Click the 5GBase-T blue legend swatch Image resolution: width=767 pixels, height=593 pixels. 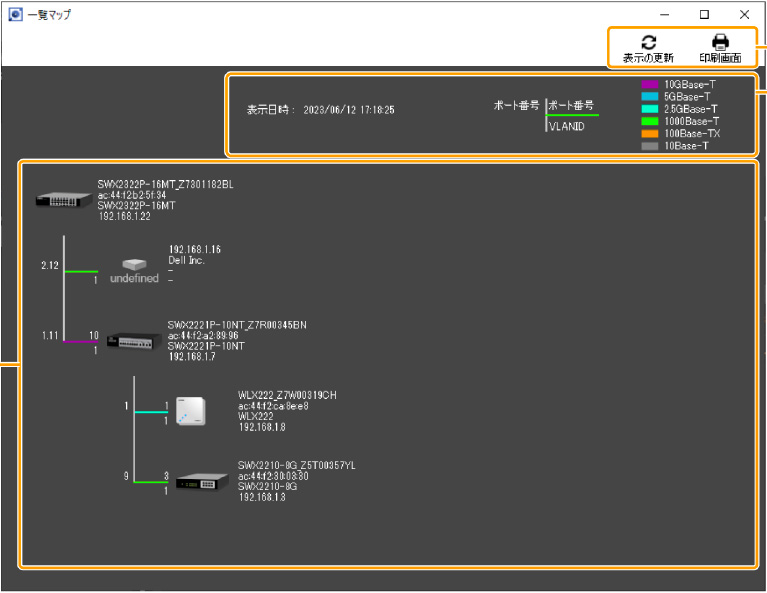click(650, 97)
